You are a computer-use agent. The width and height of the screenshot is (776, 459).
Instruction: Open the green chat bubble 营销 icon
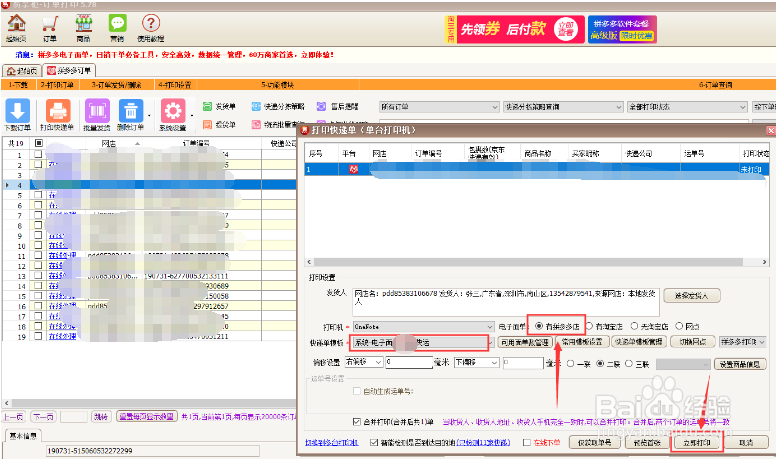(x=117, y=24)
